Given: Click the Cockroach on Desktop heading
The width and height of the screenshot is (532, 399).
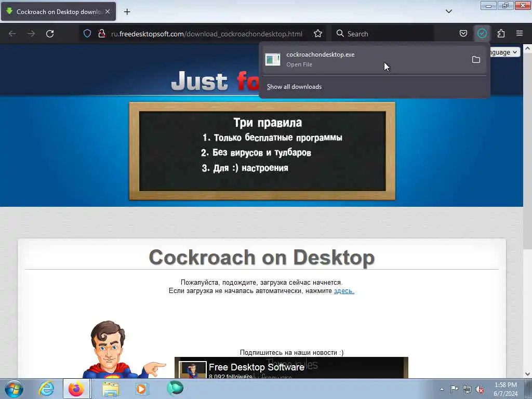Looking at the screenshot, I should point(262,257).
